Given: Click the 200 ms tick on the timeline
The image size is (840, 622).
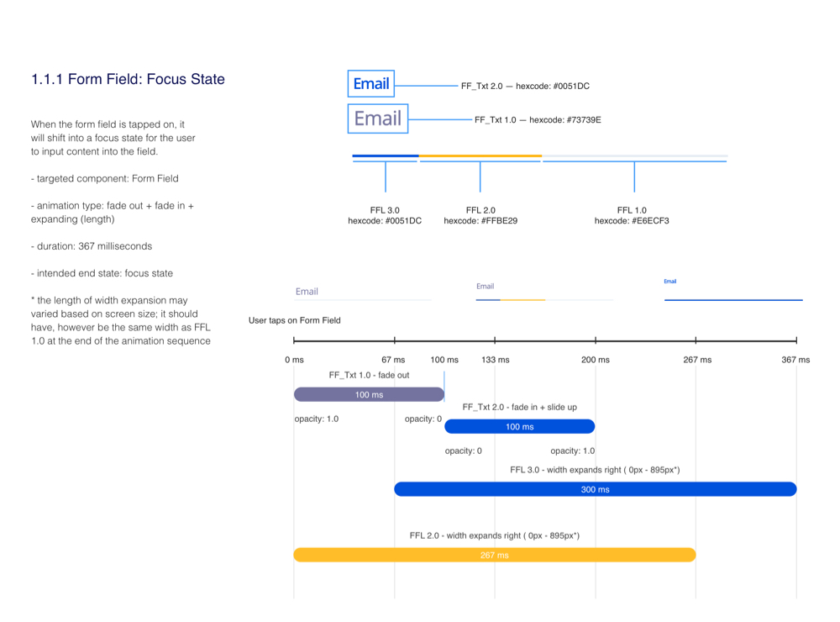Looking at the screenshot, I should tap(596, 340).
